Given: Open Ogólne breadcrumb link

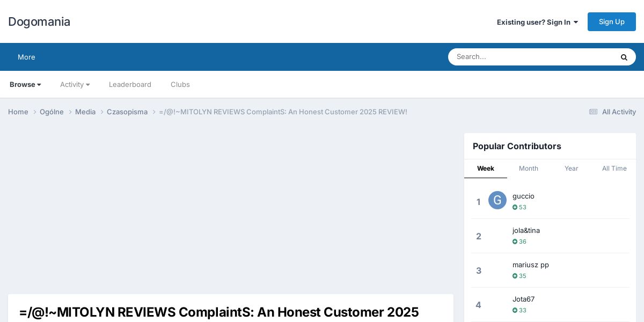Looking at the screenshot, I should tap(52, 112).
